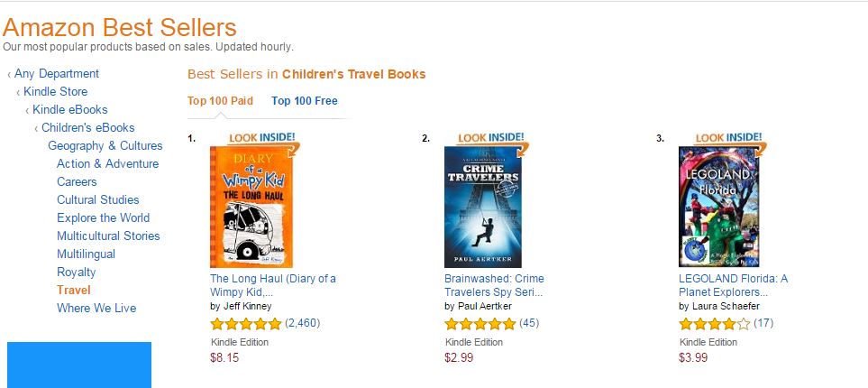Select the Top 100 Paid tab
This screenshot has height=388, width=868.
pos(220,101)
